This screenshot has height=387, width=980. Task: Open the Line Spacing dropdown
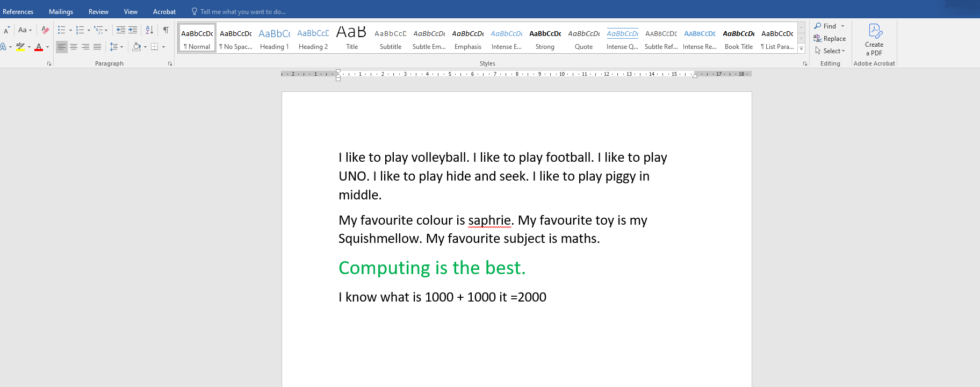(x=116, y=47)
